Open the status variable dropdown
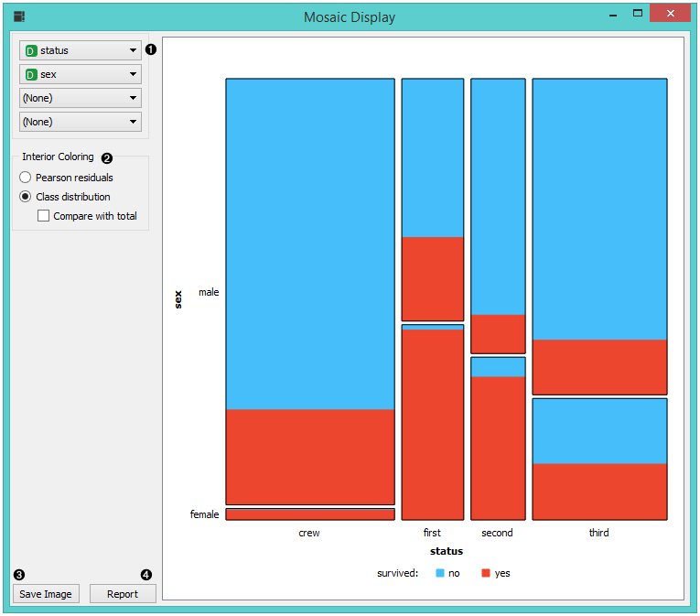The image size is (700, 616). click(x=81, y=50)
